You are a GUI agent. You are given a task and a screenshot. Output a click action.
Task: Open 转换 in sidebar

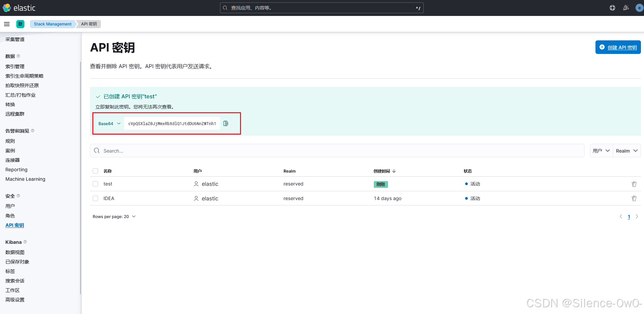pos(10,104)
